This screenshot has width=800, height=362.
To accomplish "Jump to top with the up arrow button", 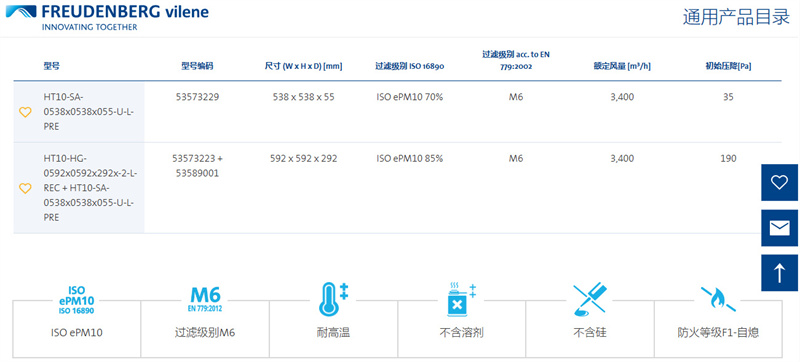I will point(779,273).
